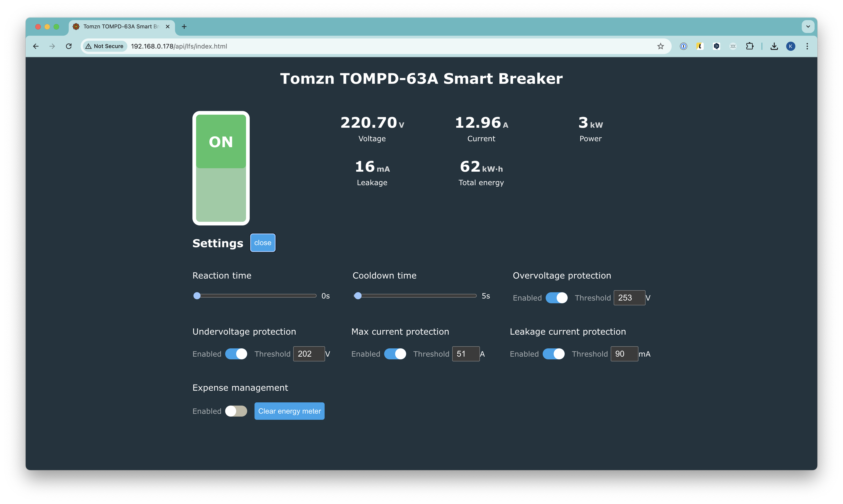Open the Not Secure site info
Image resolution: width=843 pixels, height=504 pixels.
pos(105,46)
